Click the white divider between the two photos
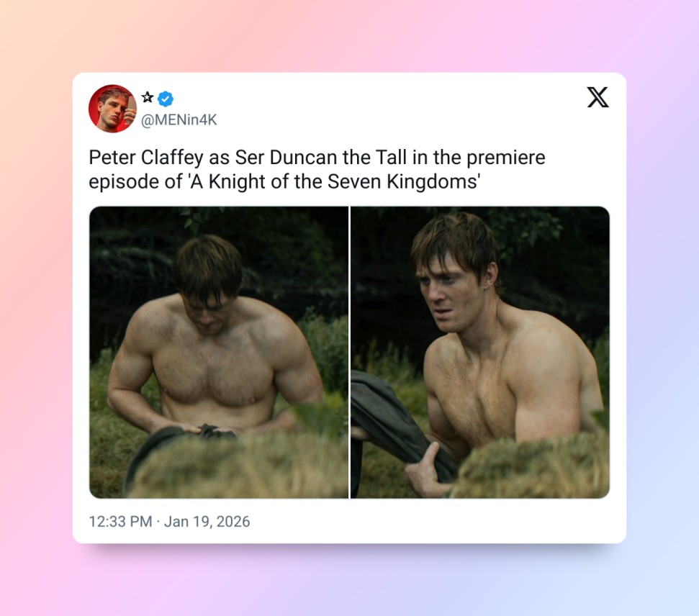699x616 pixels. 350,352
